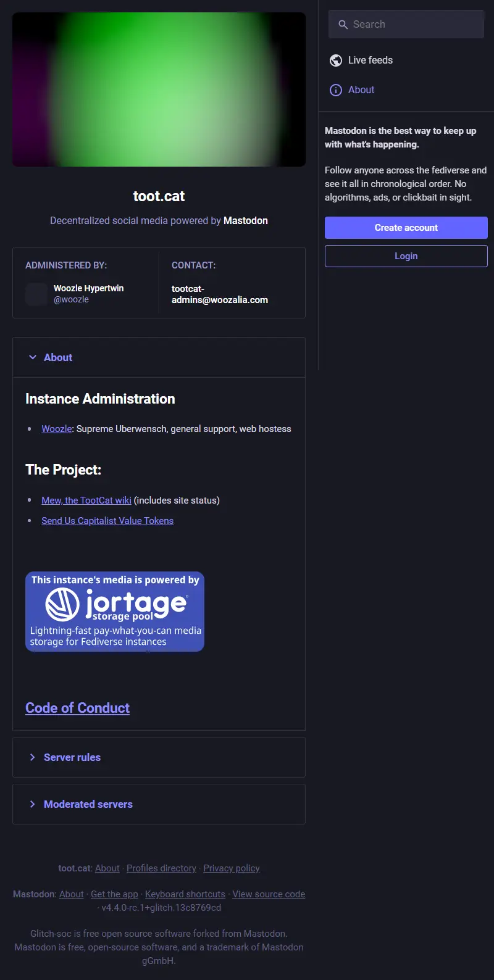The height and width of the screenshot is (980, 494).
Task: Click the CONTACT: label
Action: [x=193, y=265]
